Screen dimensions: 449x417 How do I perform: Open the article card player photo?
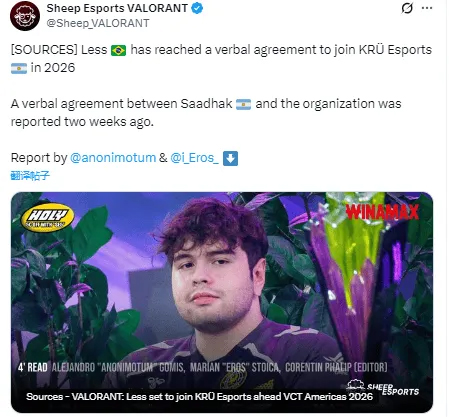(222, 302)
